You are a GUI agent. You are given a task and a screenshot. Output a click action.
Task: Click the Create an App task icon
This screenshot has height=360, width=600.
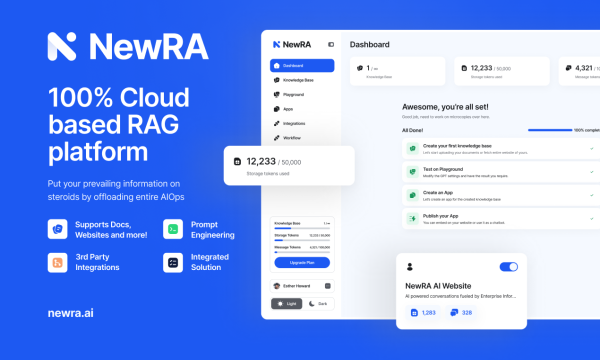(x=412, y=195)
